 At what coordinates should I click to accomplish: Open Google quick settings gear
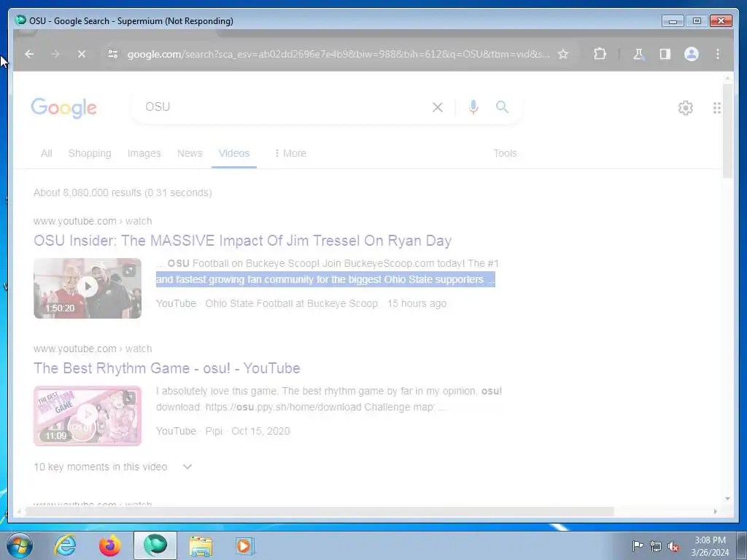point(686,108)
